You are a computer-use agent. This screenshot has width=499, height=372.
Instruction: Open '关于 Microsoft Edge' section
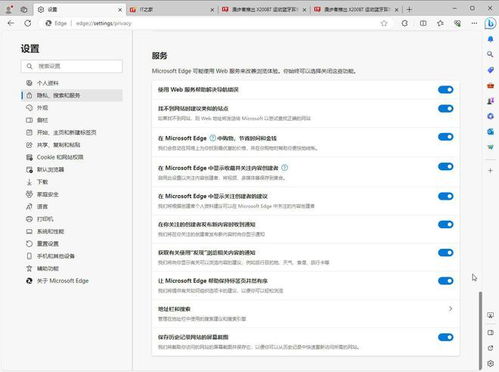(x=72, y=281)
